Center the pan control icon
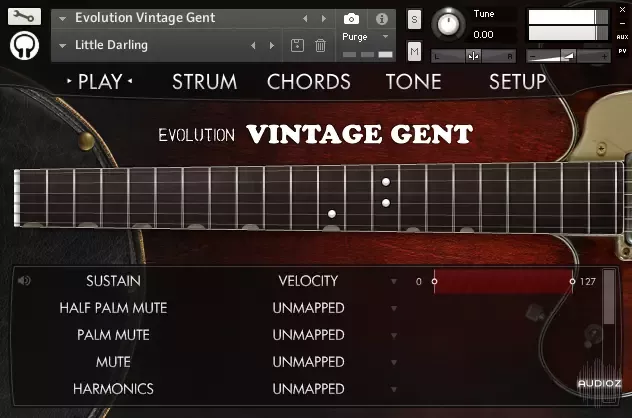This screenshot has height=418, width=632. [474, 56]
